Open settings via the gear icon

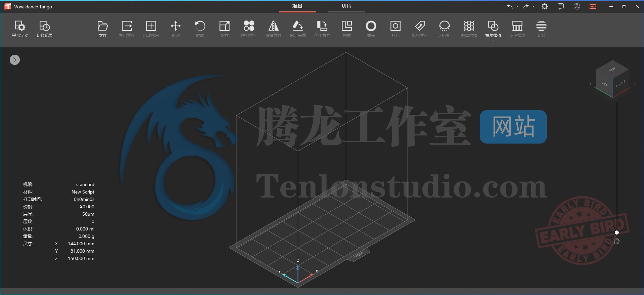545,6
